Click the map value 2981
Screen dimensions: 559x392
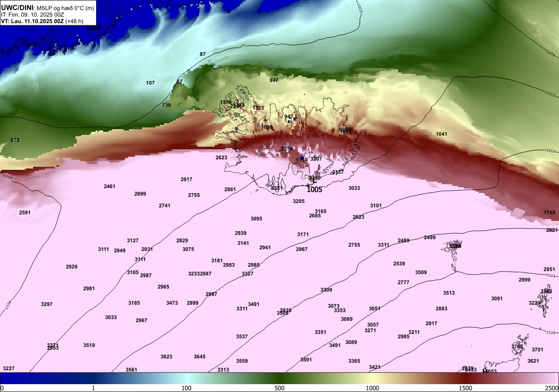[x=89, y=289]
